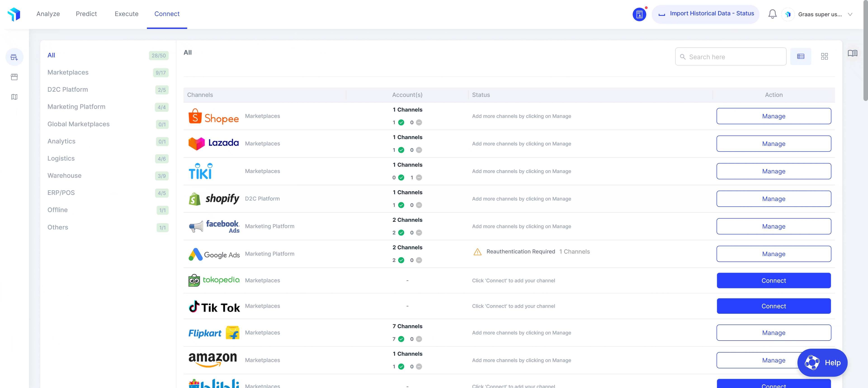The image size is (868, 388).
Task: Expand the Graas super user account dropdown
Action: pyautogui.click(x=850, y=14)
